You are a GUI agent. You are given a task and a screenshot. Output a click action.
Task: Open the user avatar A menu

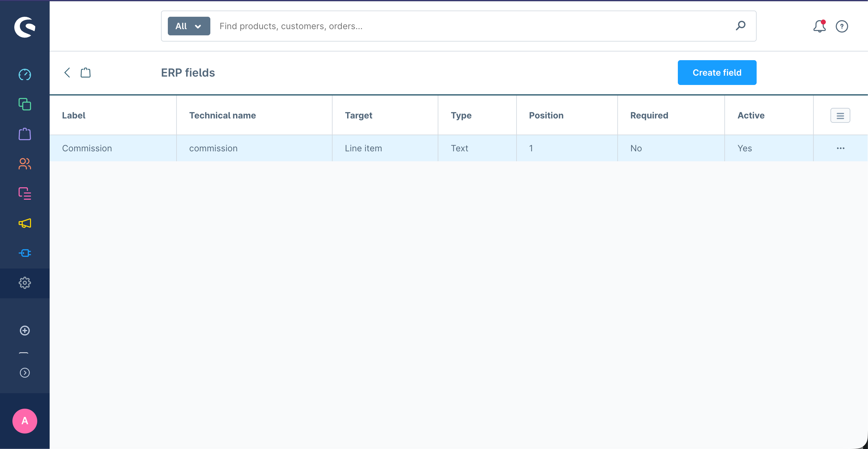(x=25, y=421)
